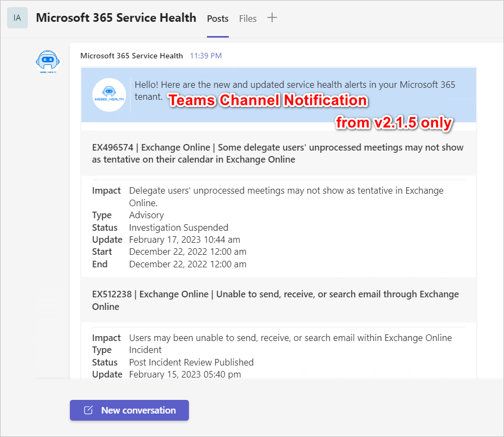Click the Service Health bot avatar

(x=48, y=62)
